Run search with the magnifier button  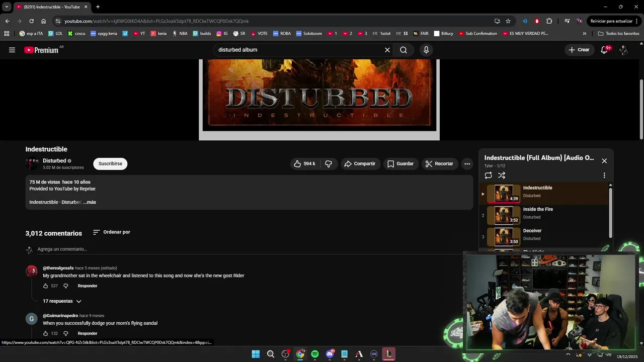404,50
